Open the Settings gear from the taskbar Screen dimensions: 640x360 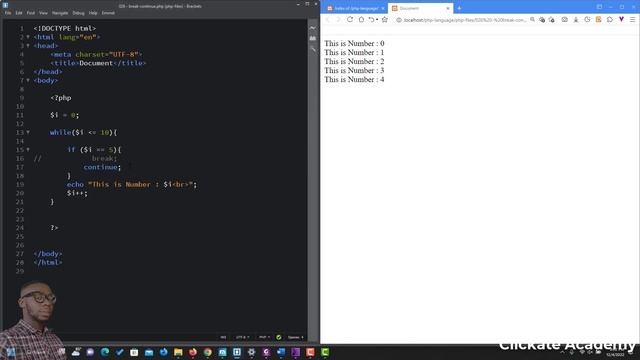click(251, 352)
